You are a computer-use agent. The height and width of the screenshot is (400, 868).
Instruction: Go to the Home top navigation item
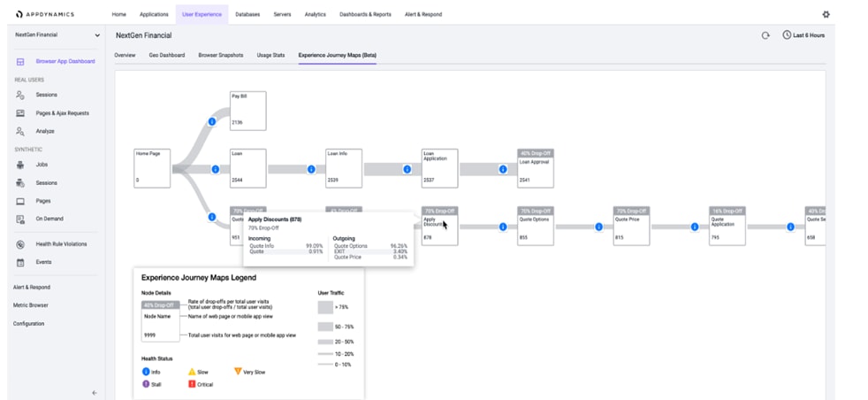119,14
